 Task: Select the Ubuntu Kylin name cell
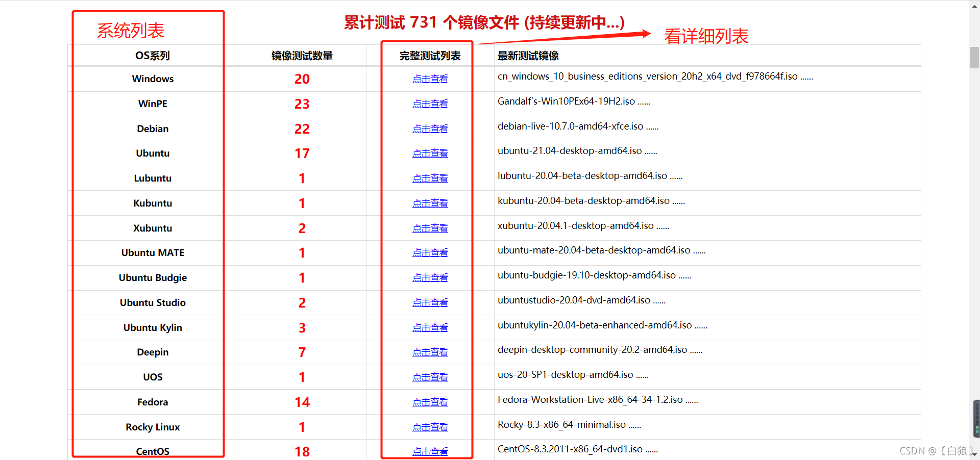click(x=153, y=327)
